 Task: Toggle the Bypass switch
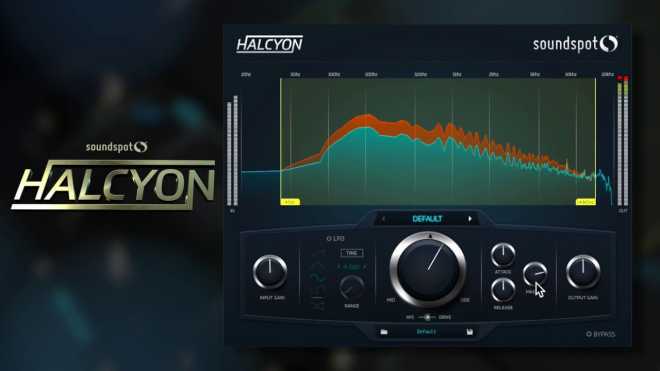(x=589, y=334)
